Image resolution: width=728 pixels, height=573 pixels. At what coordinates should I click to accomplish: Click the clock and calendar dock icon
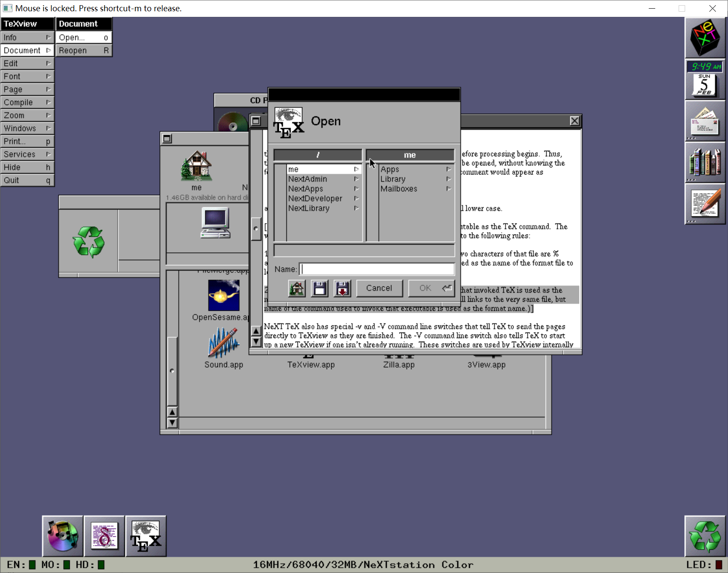tap(705, 79)
